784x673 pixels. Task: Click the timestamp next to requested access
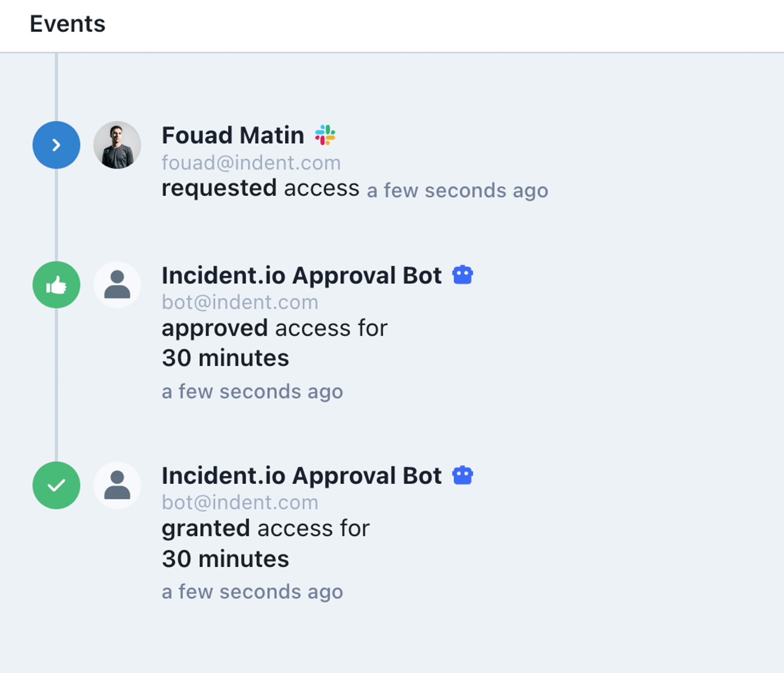(x=457, y=191)
